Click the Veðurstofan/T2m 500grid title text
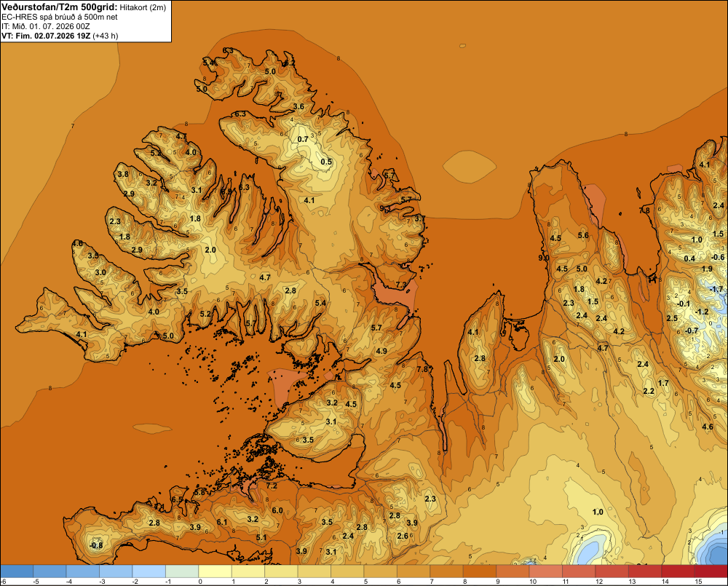 (60, 7)
